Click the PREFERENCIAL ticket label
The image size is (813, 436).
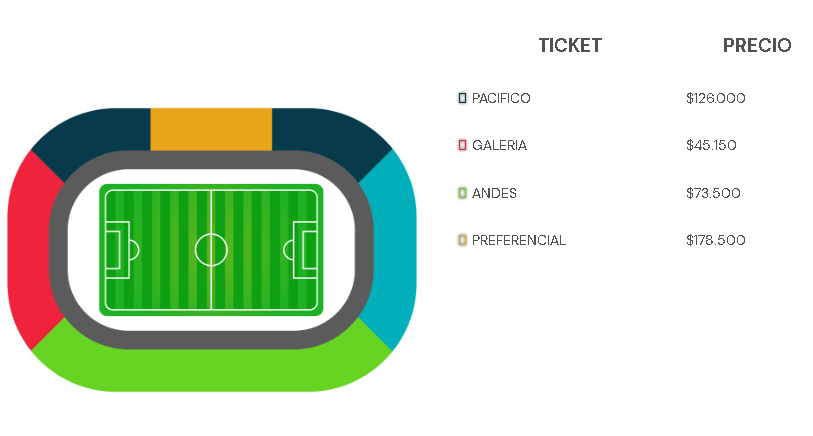(518, 240)
